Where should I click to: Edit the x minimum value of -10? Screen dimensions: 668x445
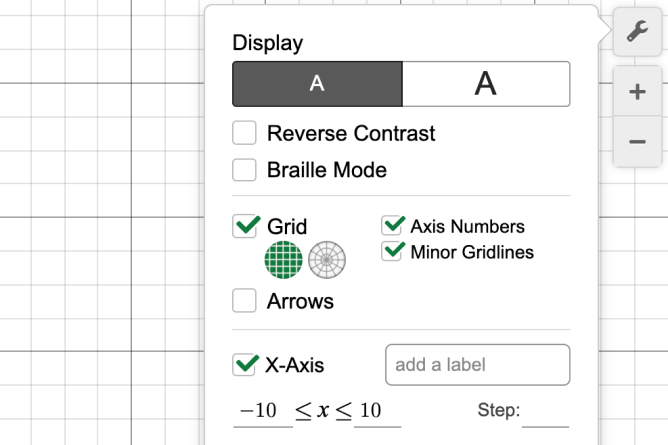258,411
